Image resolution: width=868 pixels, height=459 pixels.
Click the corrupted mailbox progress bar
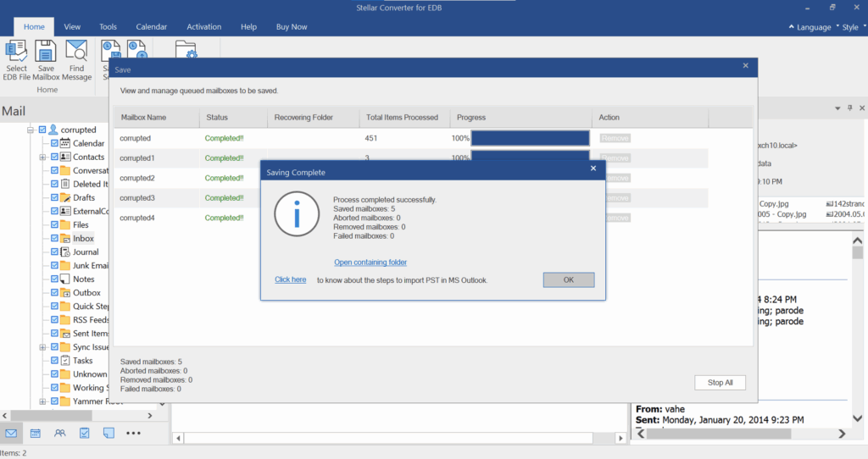click(530, 138)
